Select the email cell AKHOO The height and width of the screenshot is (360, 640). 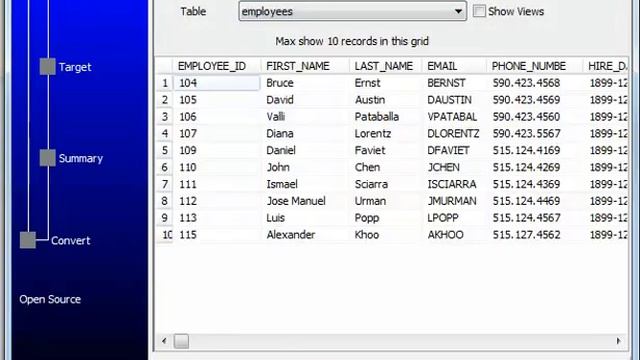pyautogui.click(x=454, y=235)
